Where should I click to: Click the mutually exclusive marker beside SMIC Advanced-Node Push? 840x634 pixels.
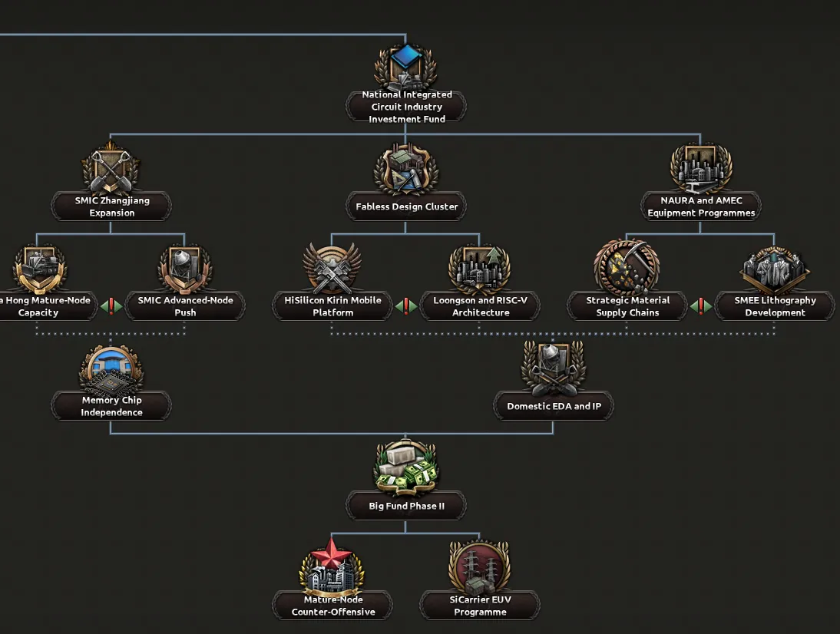click(x=111, y=306)
